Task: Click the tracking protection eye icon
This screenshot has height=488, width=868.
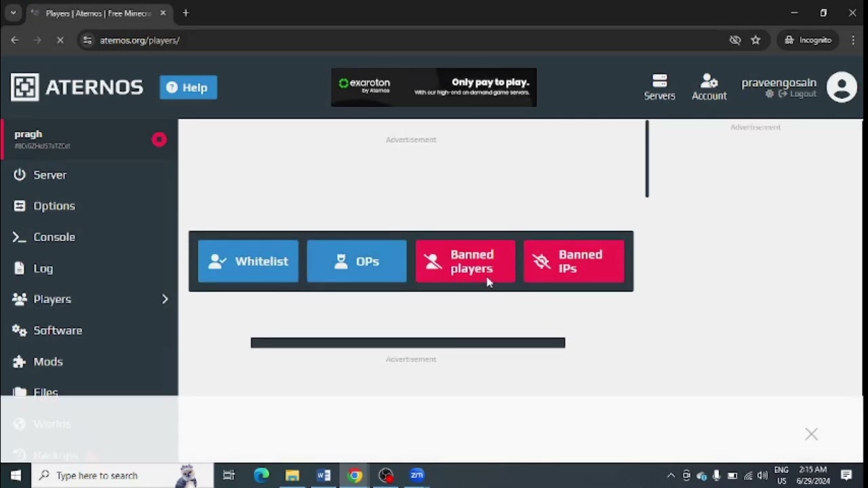Action: pyautogui.click(x=735, y=40)
